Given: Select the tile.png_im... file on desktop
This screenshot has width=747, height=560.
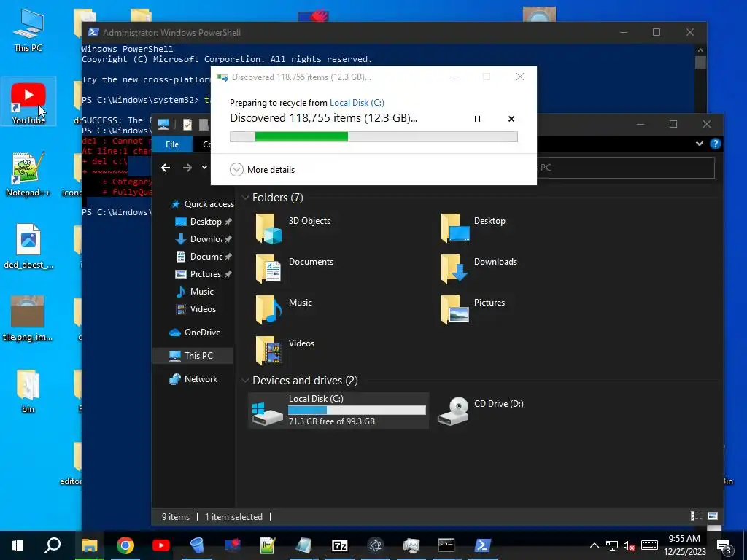Looking at the screenshot, I should [x=28, y=318].
